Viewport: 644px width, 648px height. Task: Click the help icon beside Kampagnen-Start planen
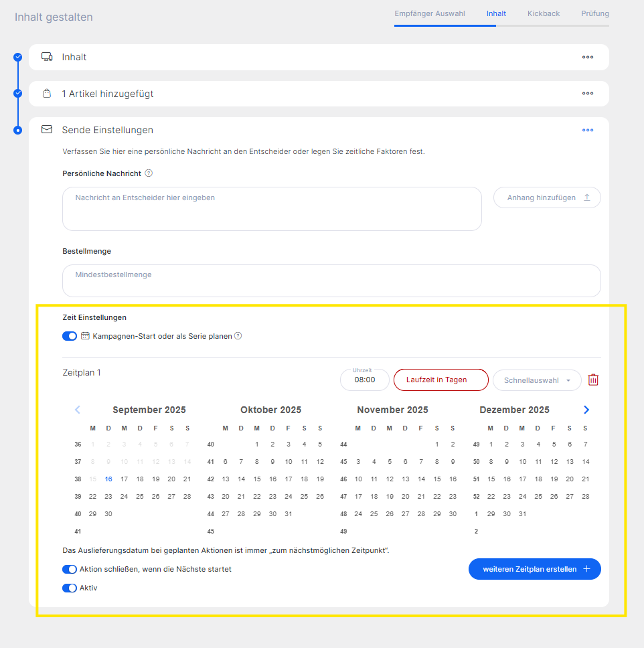tap(238, 336)
